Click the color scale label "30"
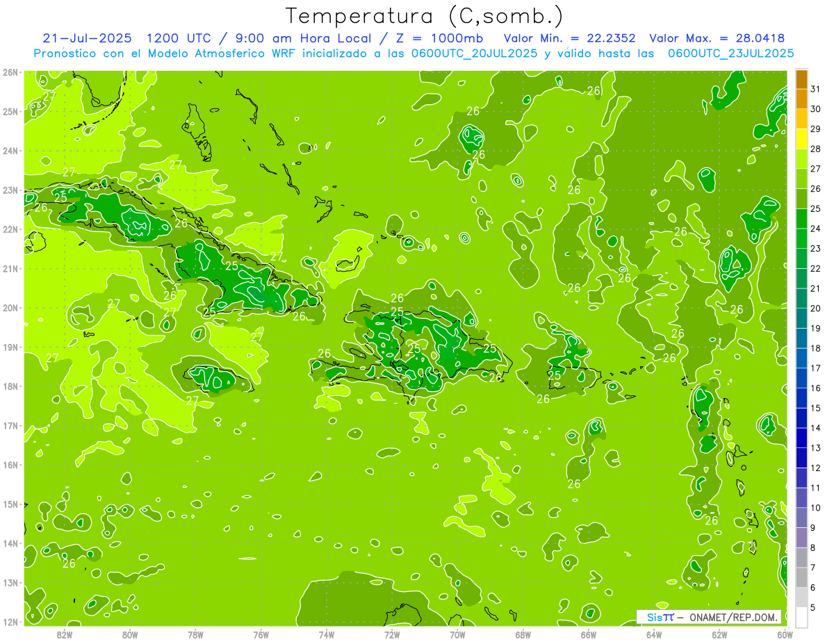 point(816,109)
